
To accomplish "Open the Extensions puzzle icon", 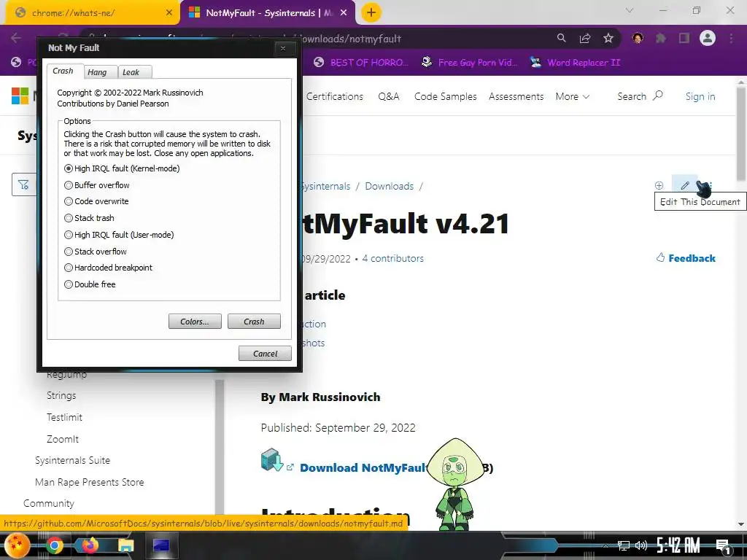I will (x=661, y=38).
